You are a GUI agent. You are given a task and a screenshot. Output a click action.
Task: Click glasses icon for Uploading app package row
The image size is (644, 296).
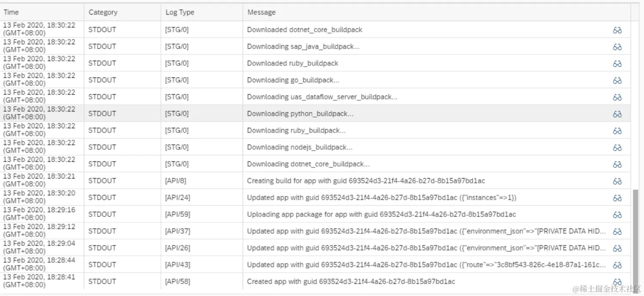tap(617, 215)
